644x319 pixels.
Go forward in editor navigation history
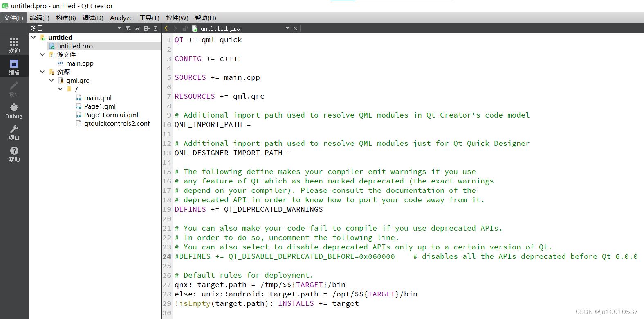pos(175,28)
